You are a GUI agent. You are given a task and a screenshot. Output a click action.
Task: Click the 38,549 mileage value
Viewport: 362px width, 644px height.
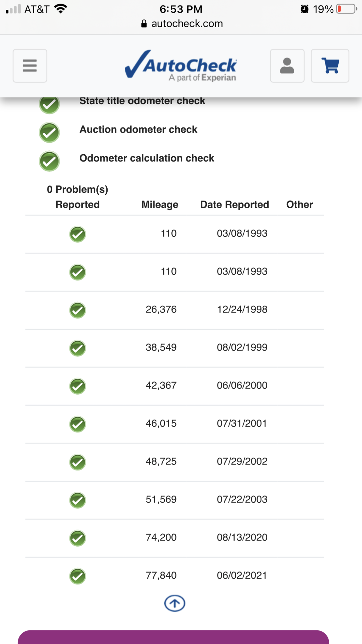coord(161,347)
